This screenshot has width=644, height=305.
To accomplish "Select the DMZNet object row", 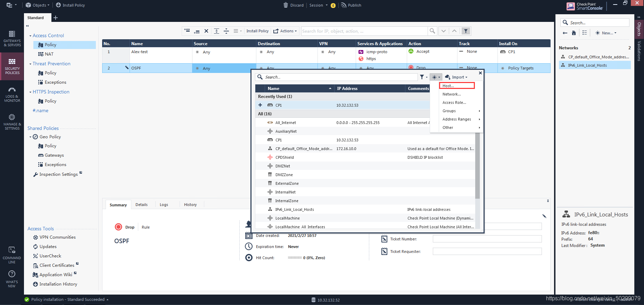I will (365, 166).
